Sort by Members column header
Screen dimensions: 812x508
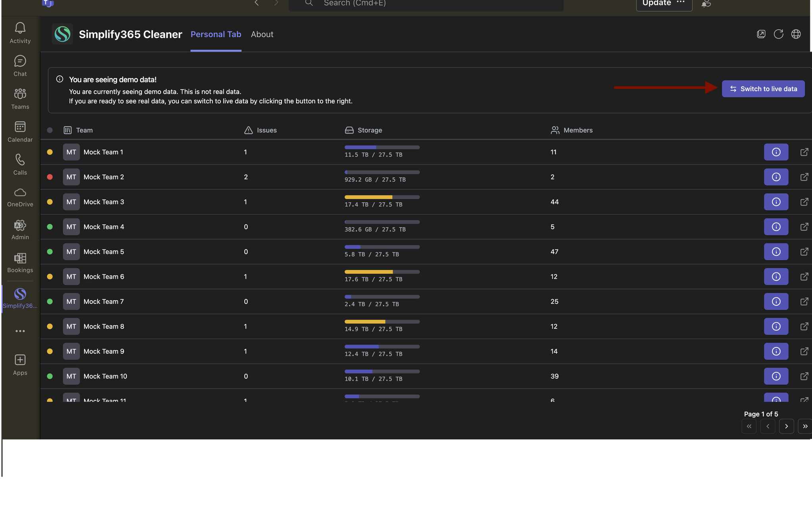pyautogui.click(x=572, y=130)
